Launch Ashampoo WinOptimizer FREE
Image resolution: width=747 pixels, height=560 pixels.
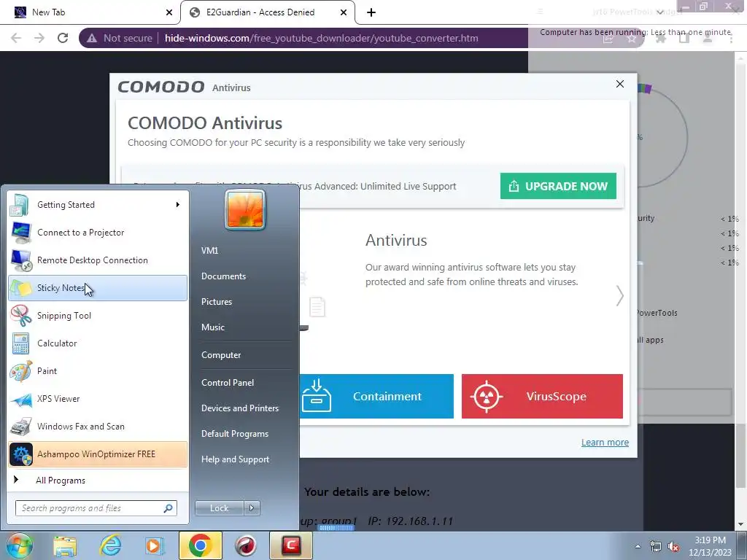click(98, 454)
